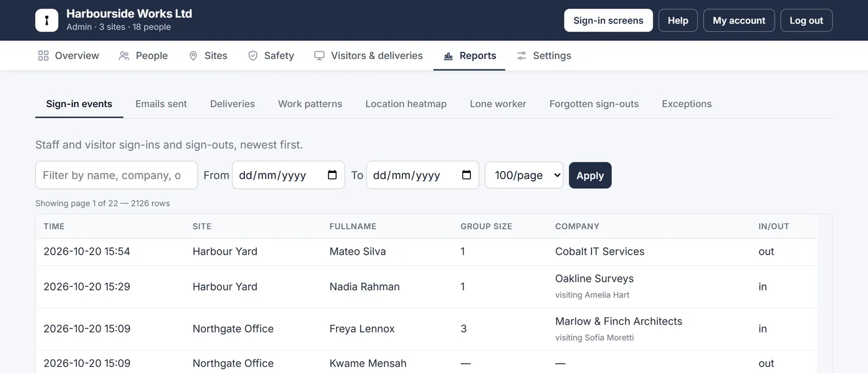Screen dimensions: 868x373
Task: Click the Marlow & Finch Architects text
Action: click(619, 322)
